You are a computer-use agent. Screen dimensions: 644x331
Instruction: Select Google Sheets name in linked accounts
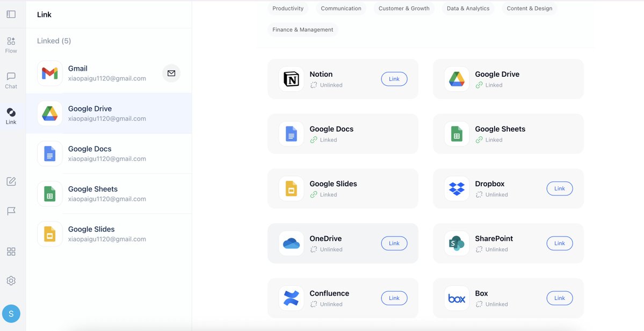pos(93,189)
